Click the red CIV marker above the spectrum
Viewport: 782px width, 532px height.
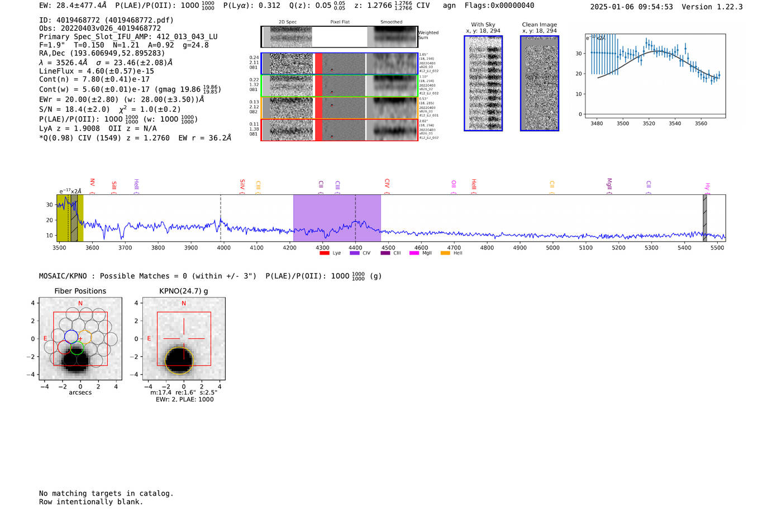click(x=387, y=183)
